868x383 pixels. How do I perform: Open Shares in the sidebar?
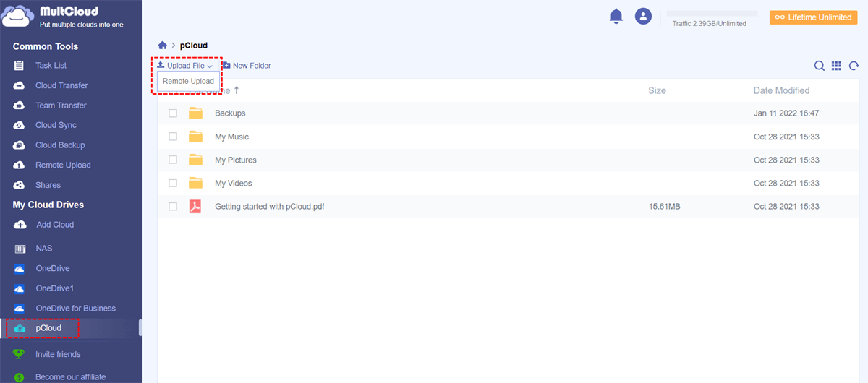[48, 185]
